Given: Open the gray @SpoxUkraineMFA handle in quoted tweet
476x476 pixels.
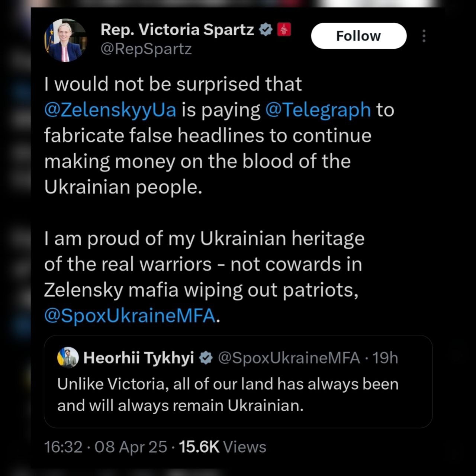Looking at the screenshot, I should click(x=289, y=358).
